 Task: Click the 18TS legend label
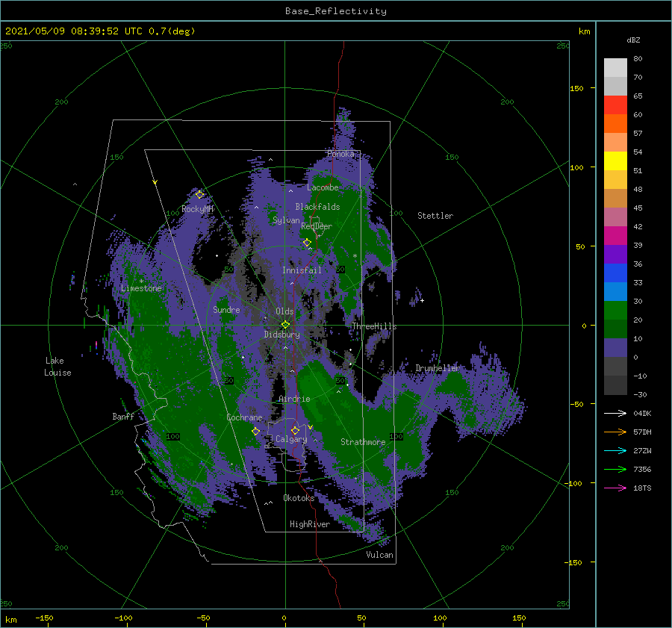642,488
